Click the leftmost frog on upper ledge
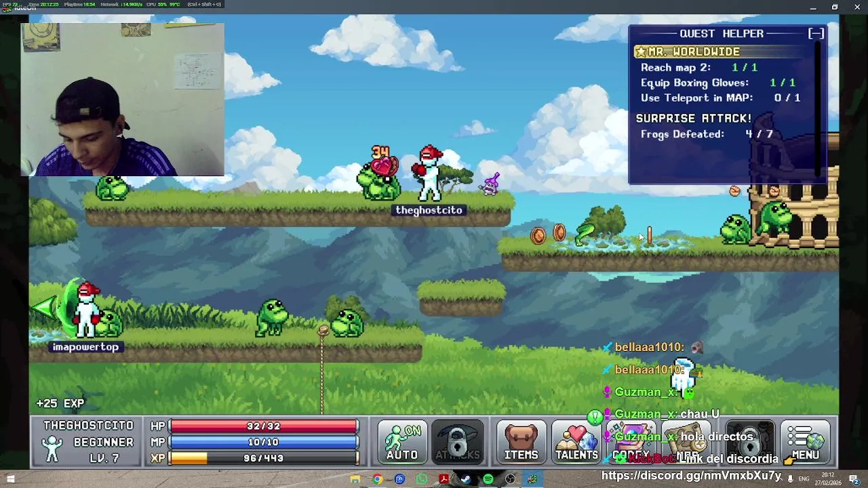 (113, 188)
